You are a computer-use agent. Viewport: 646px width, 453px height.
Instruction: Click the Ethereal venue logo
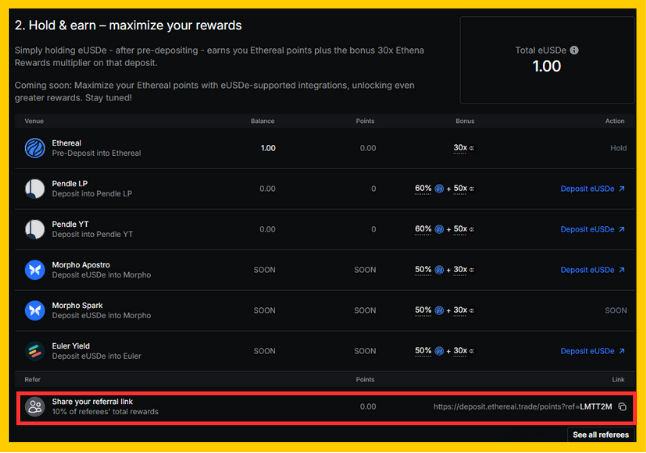tap(35, 148)
